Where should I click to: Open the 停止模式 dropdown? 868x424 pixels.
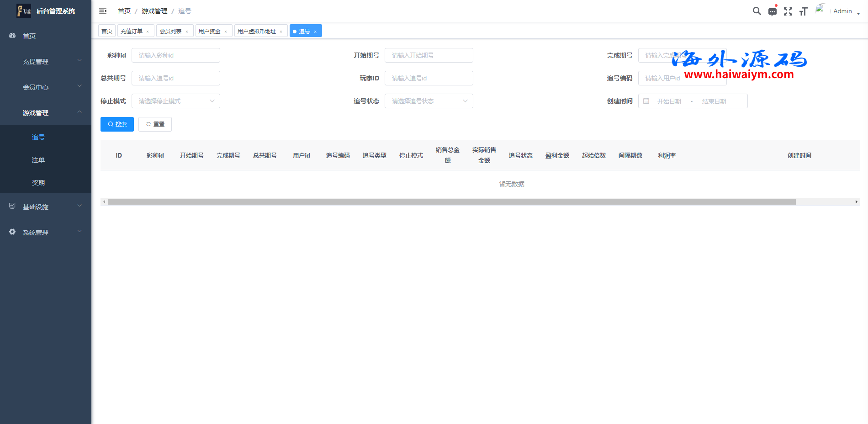[x=175, y=101]
